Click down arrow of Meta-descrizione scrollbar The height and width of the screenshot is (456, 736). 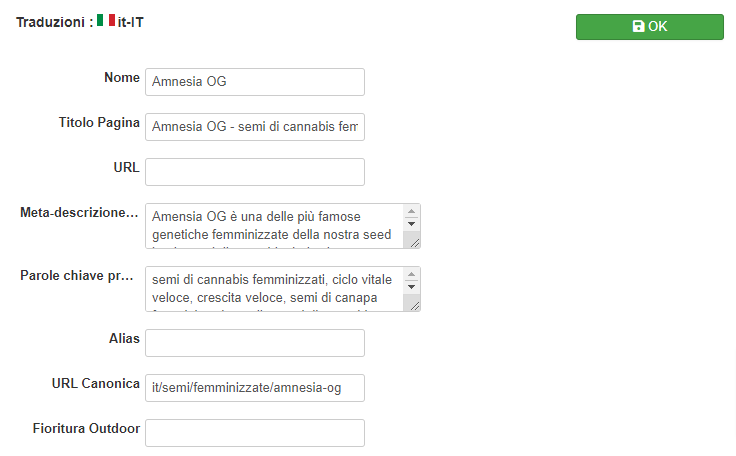click(x=412, y=224)
